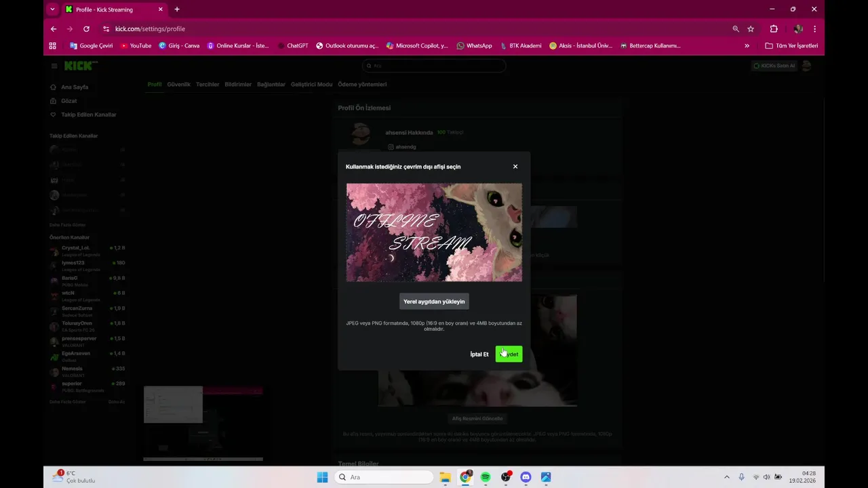Open YouTube bookmark
This screenshot has height=488, width=868.
136,46
